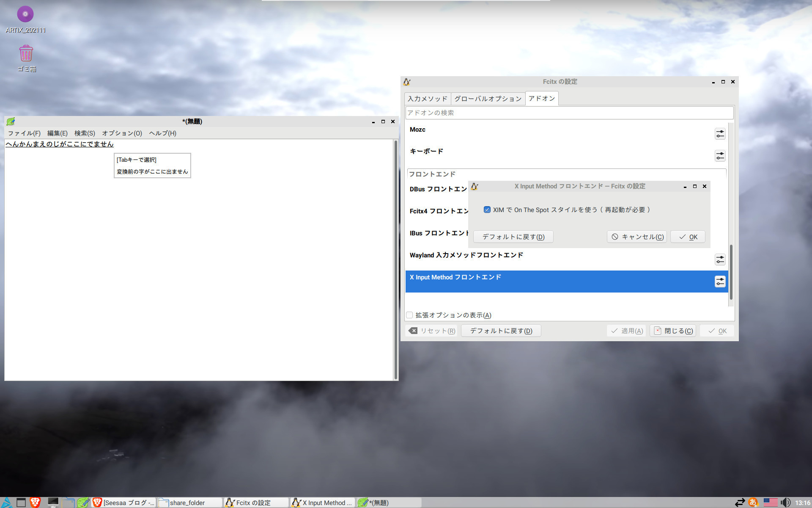The height and width of the screenshot is (508, 812).
Task: Click the アドオンの検索 search field
Action: (569, 113)
